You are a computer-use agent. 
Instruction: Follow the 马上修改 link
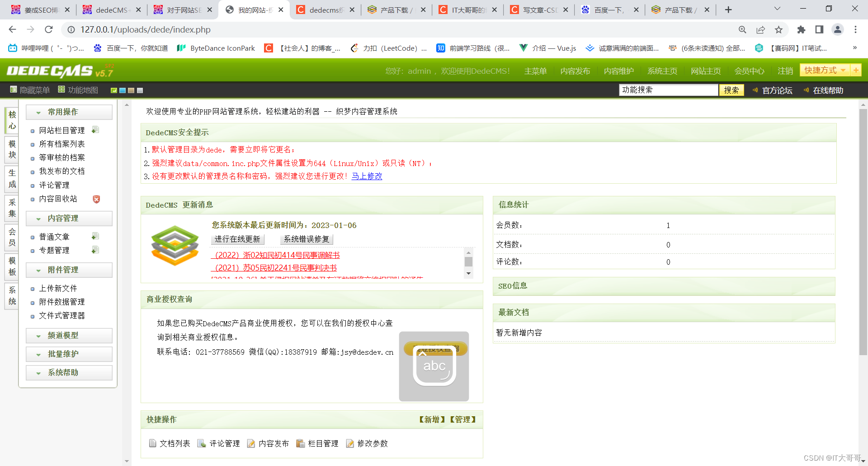(x=367, y=176)
